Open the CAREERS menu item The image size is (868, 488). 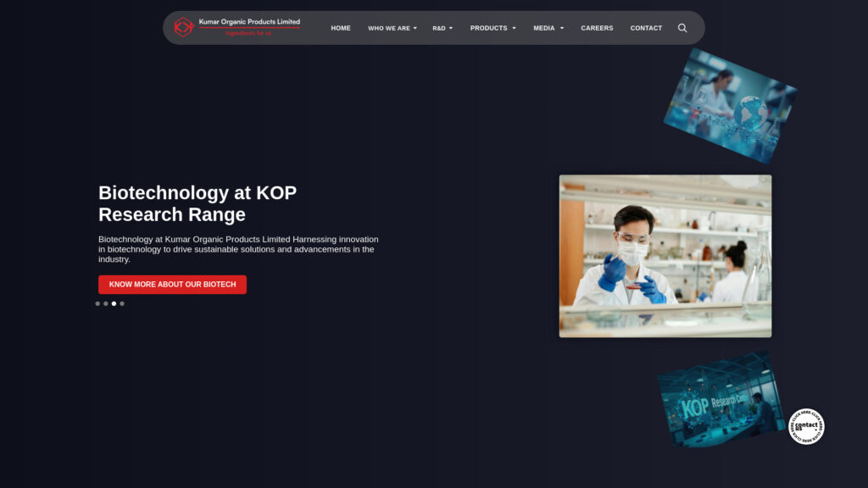pyautogui.click(x=597, y=28)
